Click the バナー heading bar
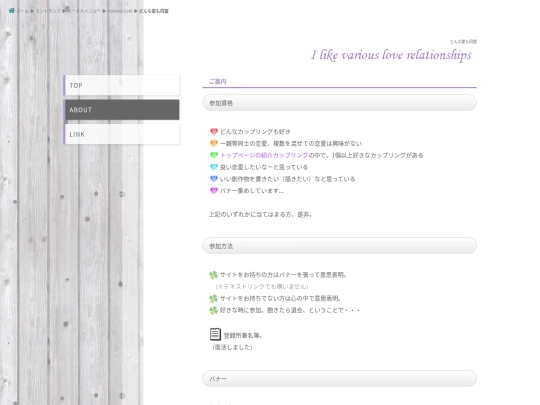540x405 pixels. 340,378
